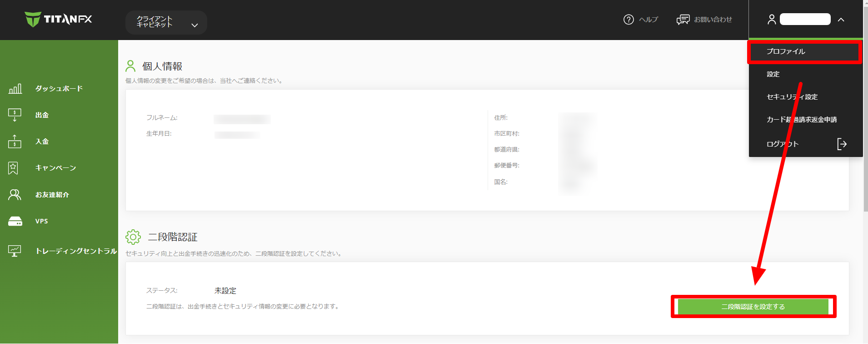
Task: Click the friend referral person icon
Action: pyautogui.click(x=15, y=195)
